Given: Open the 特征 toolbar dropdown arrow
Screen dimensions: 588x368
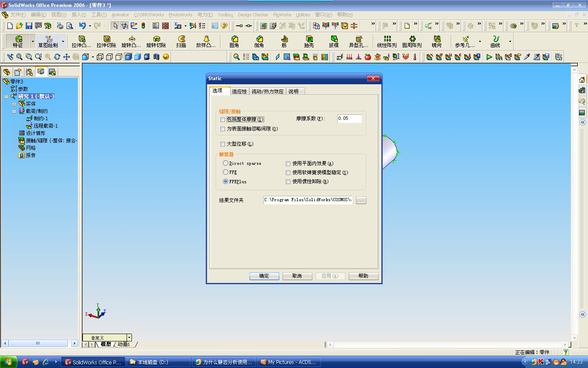Looking at the screenshot, I should point(33,41).
